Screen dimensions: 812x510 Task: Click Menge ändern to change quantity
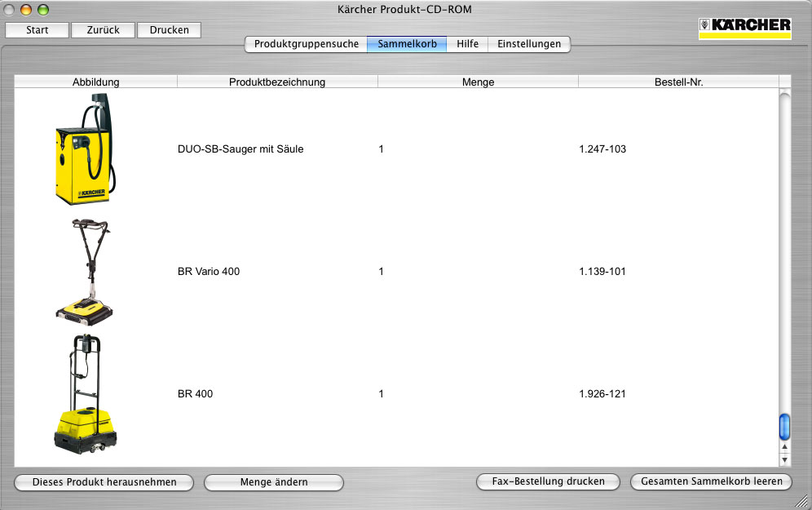point(274,482)
